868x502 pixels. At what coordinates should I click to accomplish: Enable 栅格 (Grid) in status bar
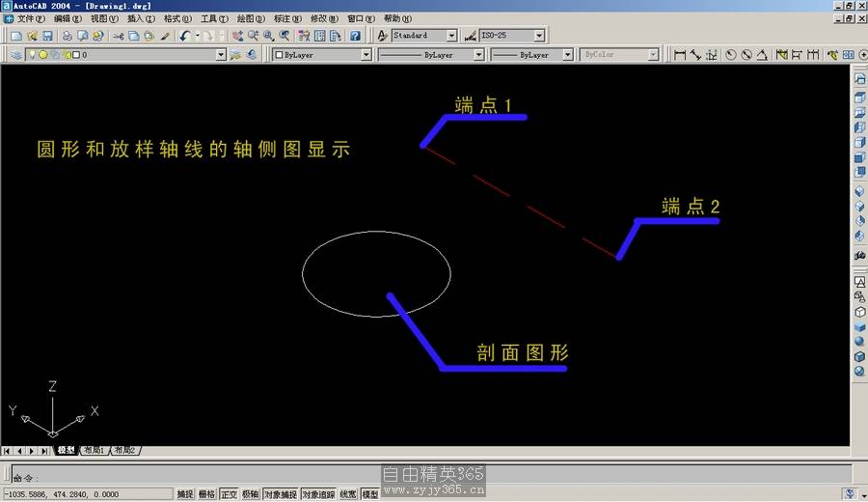tap(206, 494)
